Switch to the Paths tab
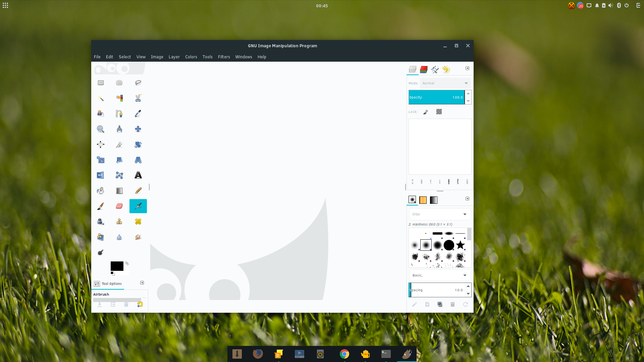This screenshot has width=644, height=362. click(x=435, y=69)
